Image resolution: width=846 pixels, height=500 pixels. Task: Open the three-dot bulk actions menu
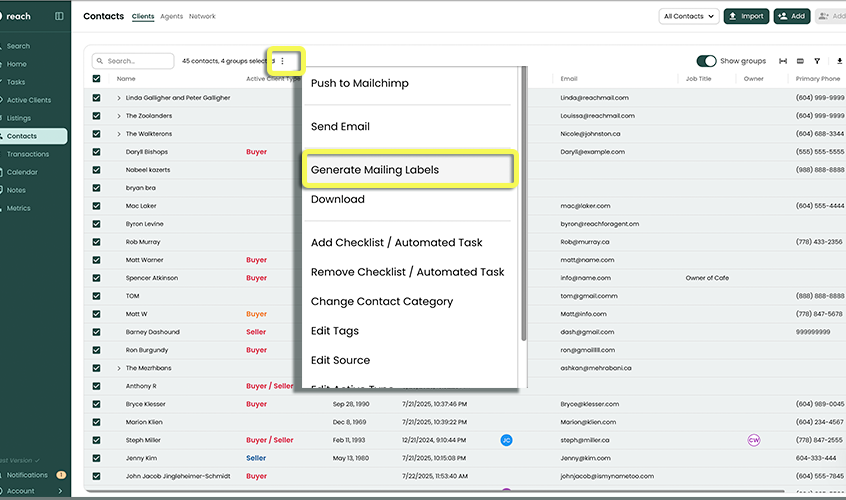[282, 61]
